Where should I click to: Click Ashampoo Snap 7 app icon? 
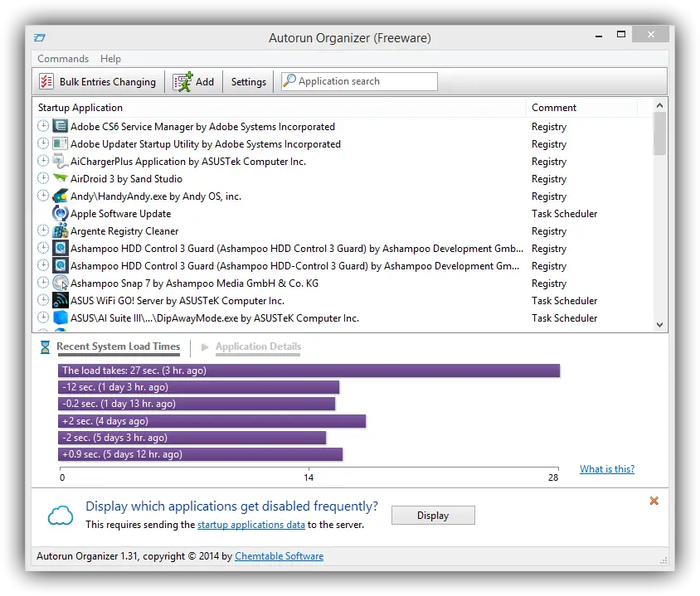pos(61,283)
